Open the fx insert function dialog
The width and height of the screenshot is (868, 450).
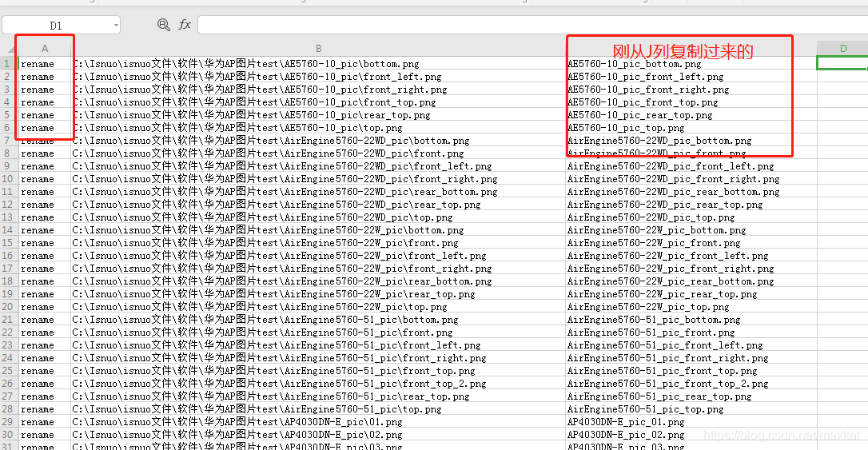[185, 24]
